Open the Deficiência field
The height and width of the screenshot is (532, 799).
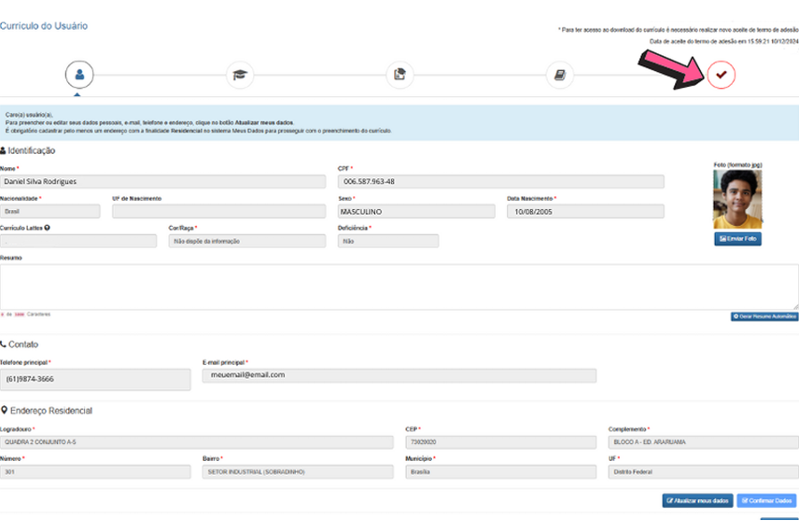tap(387, 241)
